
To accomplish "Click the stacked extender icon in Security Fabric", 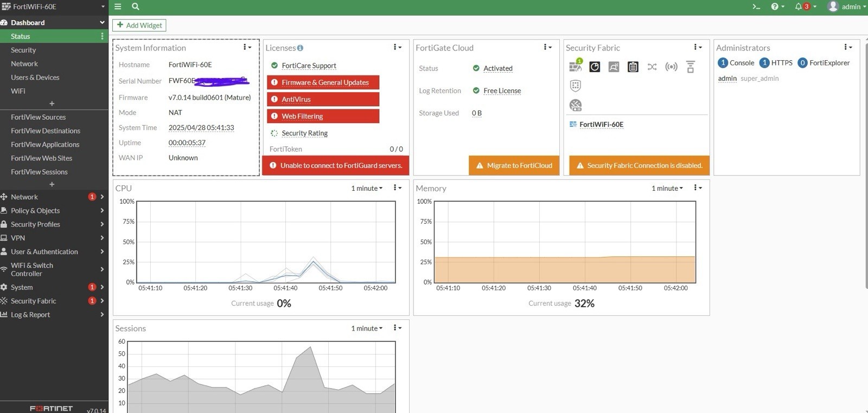I will point(691,67).
